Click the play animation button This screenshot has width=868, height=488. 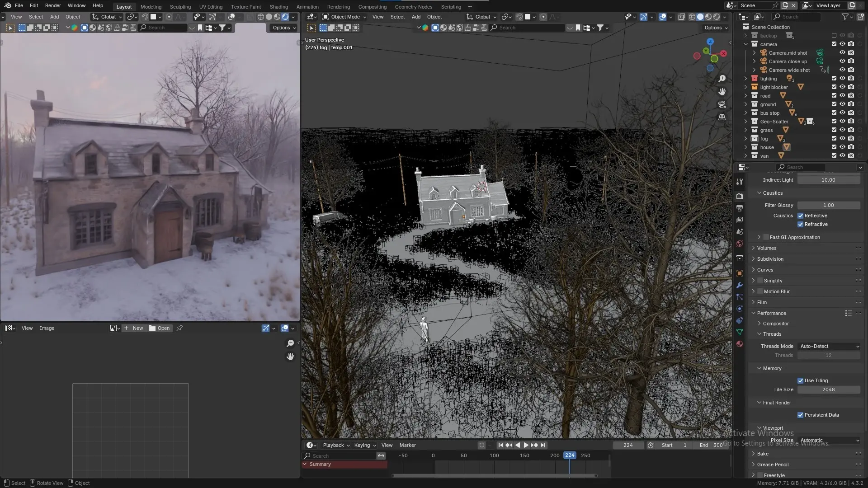526,445
